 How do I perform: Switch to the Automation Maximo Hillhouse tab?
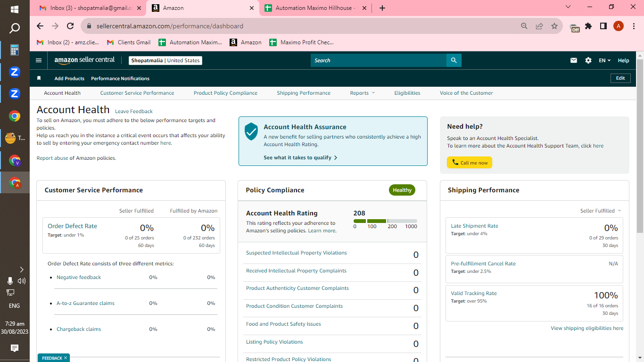[315, 8]
